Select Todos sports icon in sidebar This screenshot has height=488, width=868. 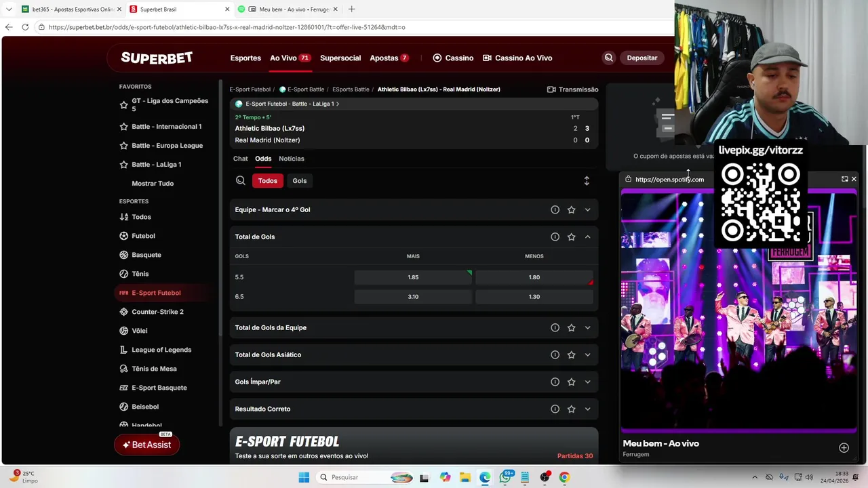[x=123, y=217]
